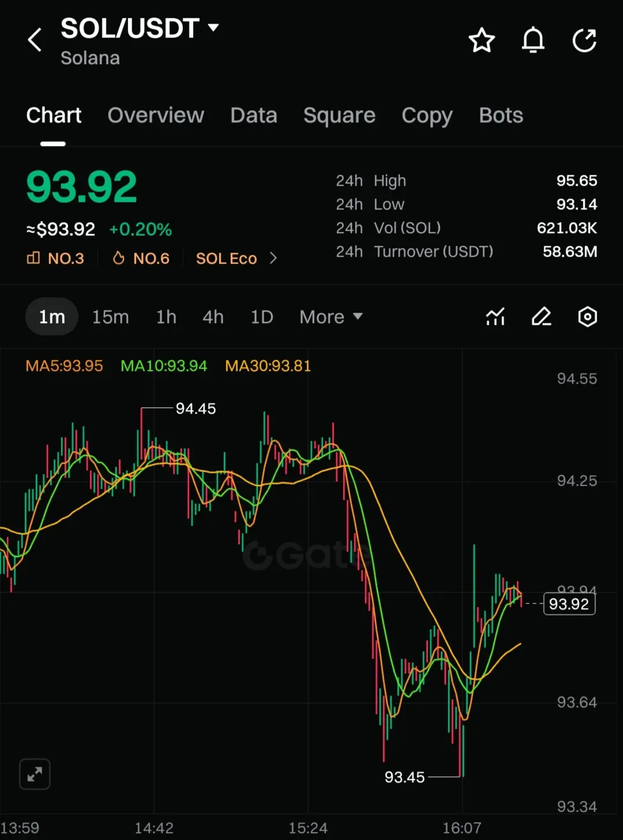Tap the +0.20% change value

[141, 230]
